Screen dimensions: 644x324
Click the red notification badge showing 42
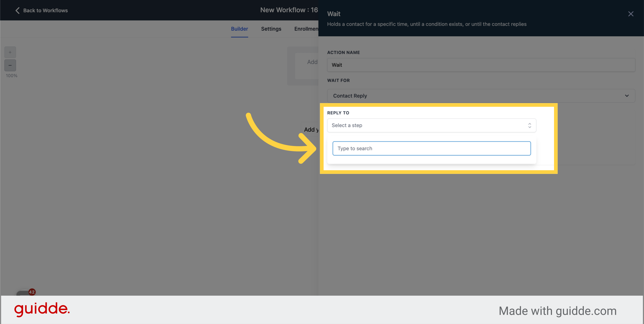(32, 292)
